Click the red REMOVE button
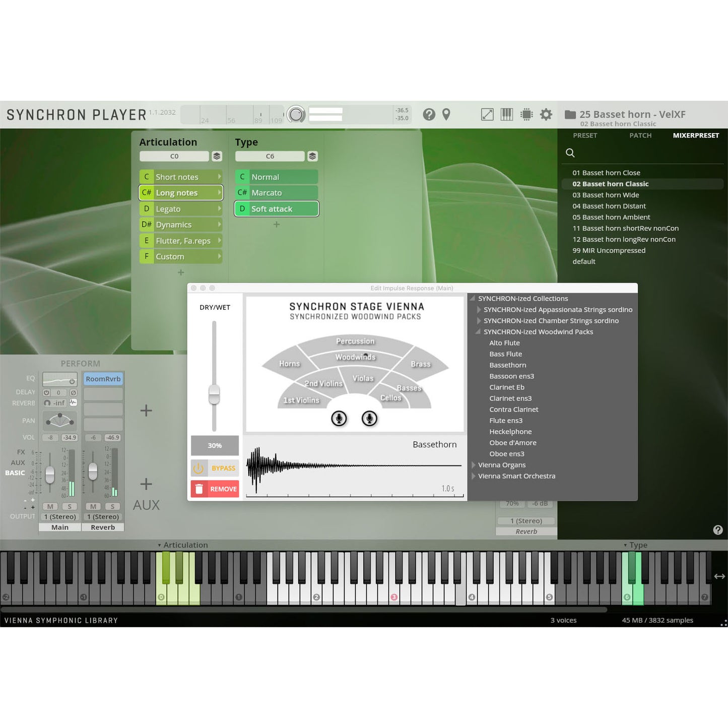 pyautogui.click(x=215, y=489)
